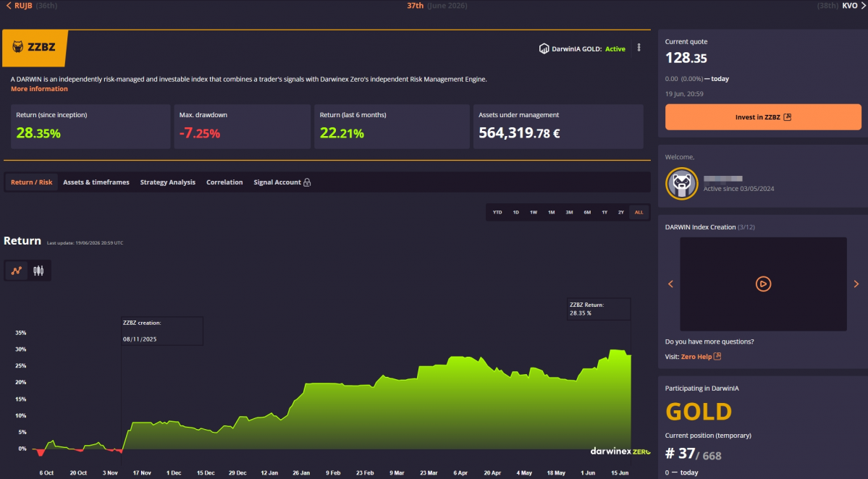Click the external link icon next to Zero Help
The height and width of the screenshot is (479, 868).
coord(717,356)
